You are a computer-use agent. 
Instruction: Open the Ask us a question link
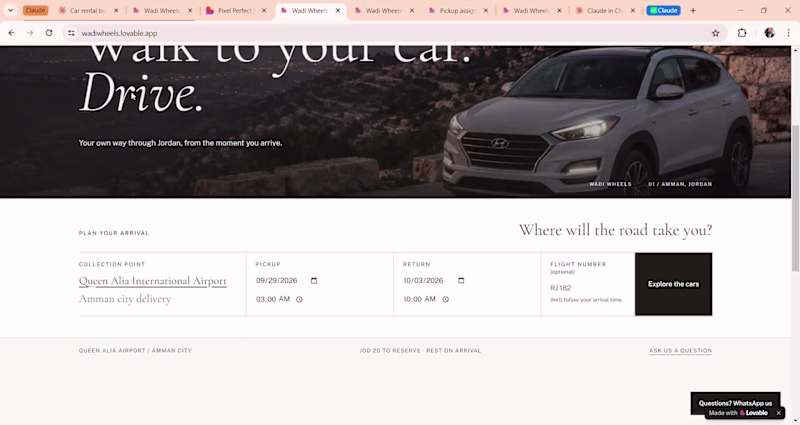[x=681, y=351]
